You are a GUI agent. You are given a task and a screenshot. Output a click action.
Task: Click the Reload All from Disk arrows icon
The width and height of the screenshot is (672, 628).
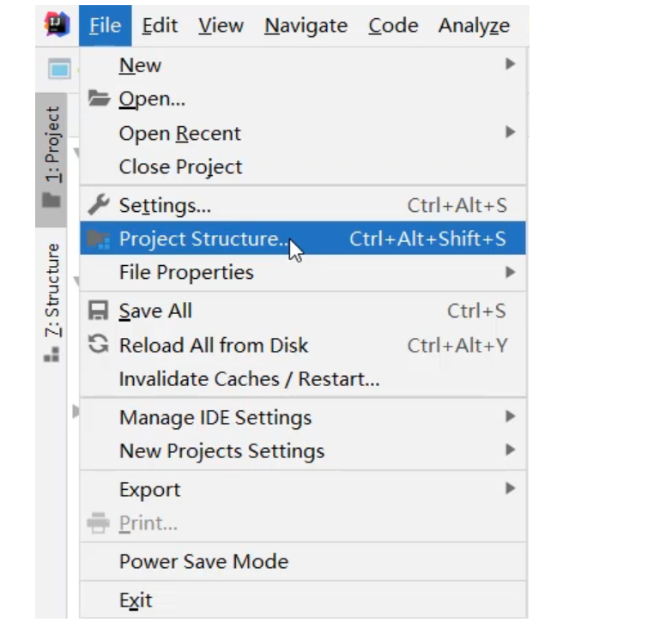coord(100,346)
